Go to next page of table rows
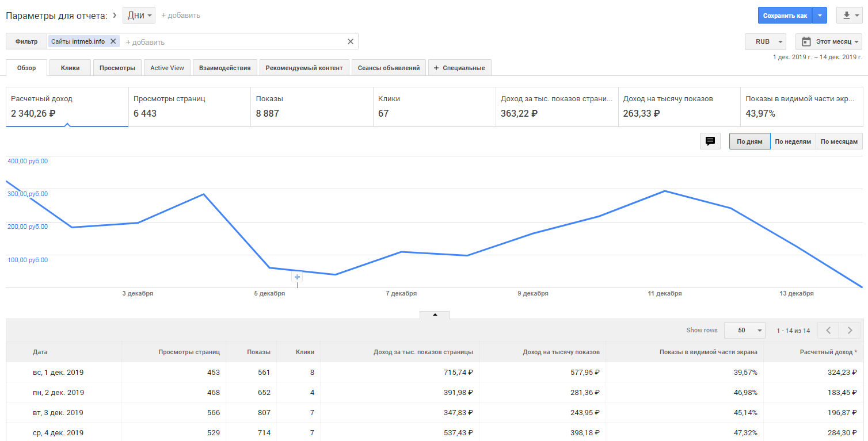 pos(850,330)
